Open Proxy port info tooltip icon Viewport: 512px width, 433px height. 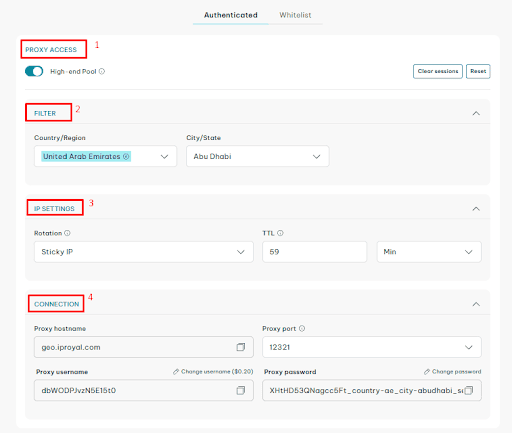tap(302, 328)
